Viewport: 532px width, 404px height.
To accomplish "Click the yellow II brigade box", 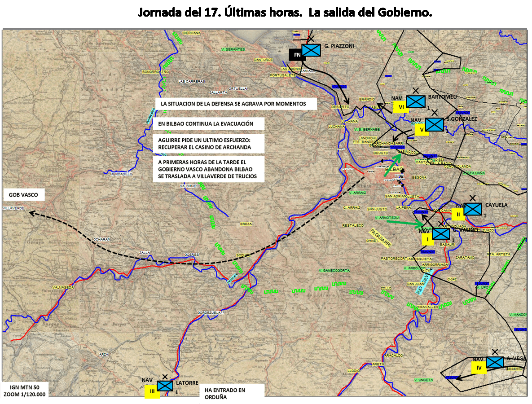I will point(458,214).
